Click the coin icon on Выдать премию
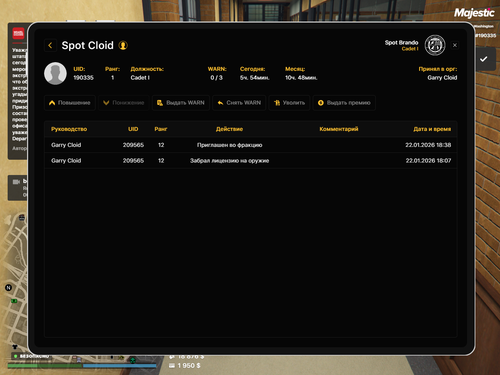This screenshot has width=500, height=375. coord(321,103)
